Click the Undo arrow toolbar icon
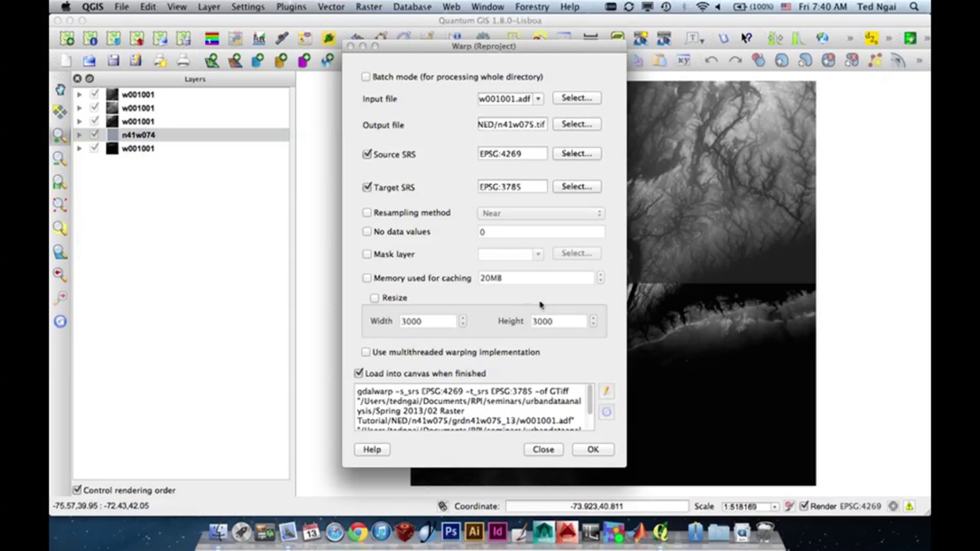The height and width of the screenshot is (551, 980). [x=711, y=61]
